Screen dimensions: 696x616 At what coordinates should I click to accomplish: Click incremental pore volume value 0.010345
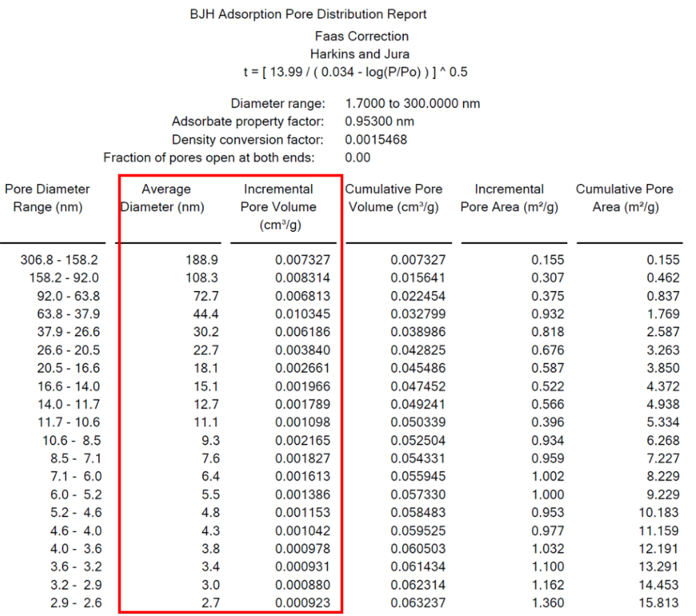(302, 314)
